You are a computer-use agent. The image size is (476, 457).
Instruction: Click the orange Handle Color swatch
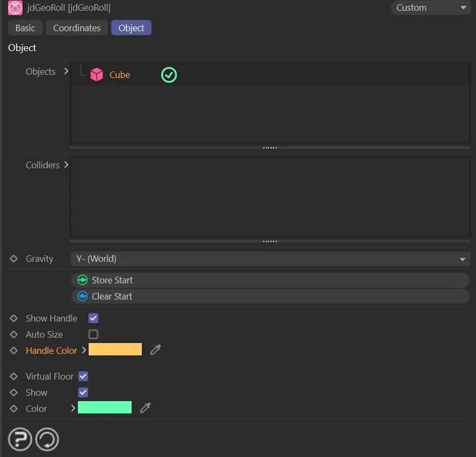click(x=115, y=350)
